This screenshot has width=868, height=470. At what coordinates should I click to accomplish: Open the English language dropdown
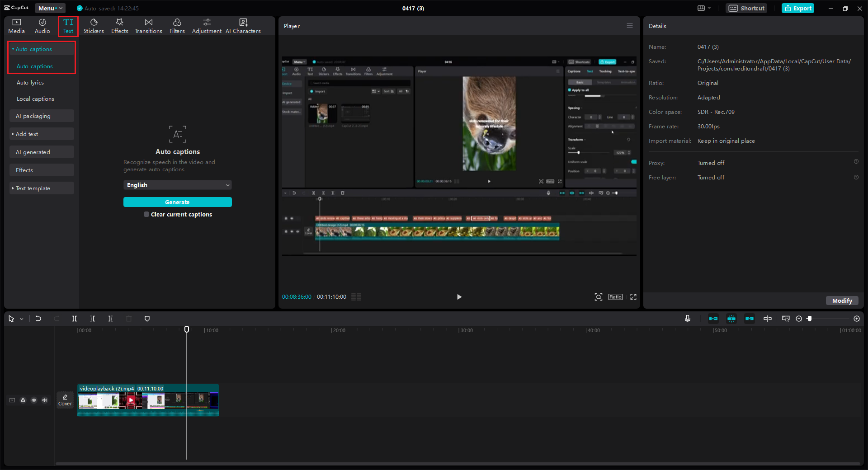pos(177,185)
